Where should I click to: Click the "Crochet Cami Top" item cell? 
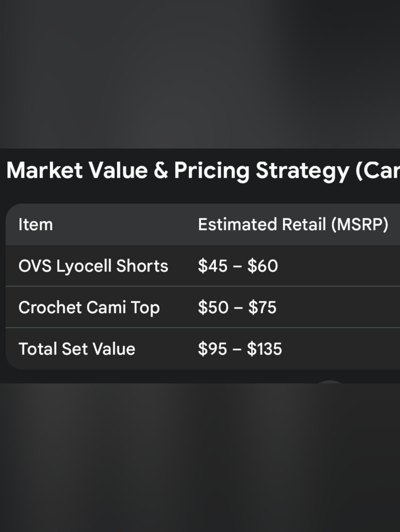coord(89,308)
